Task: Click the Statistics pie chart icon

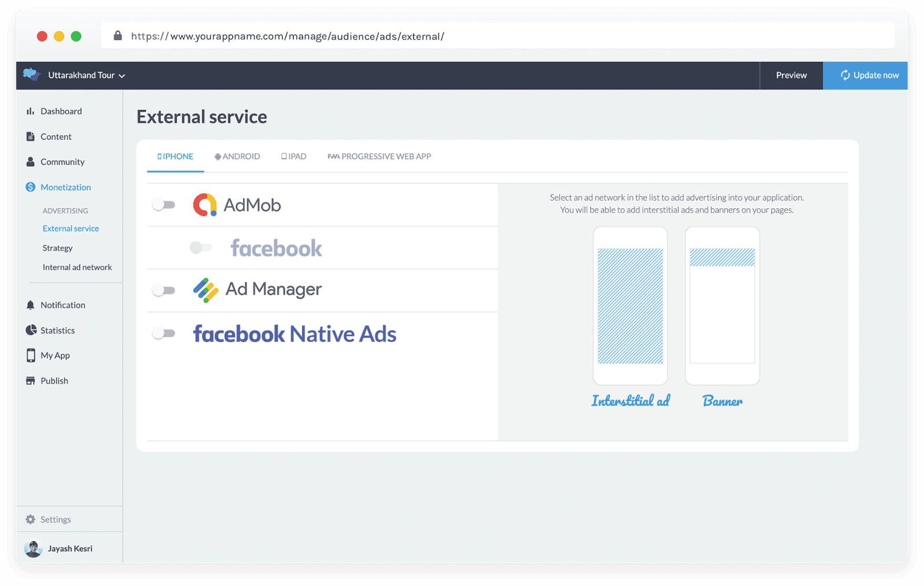Action: click(31, 331)
